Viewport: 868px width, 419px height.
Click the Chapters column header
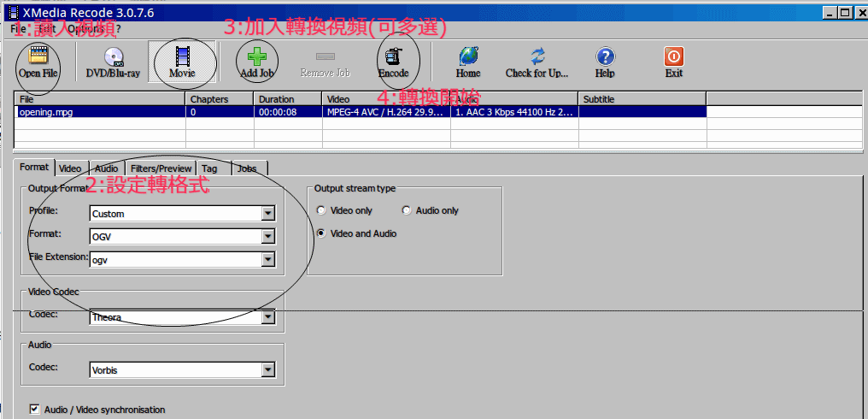click(220, 99)
